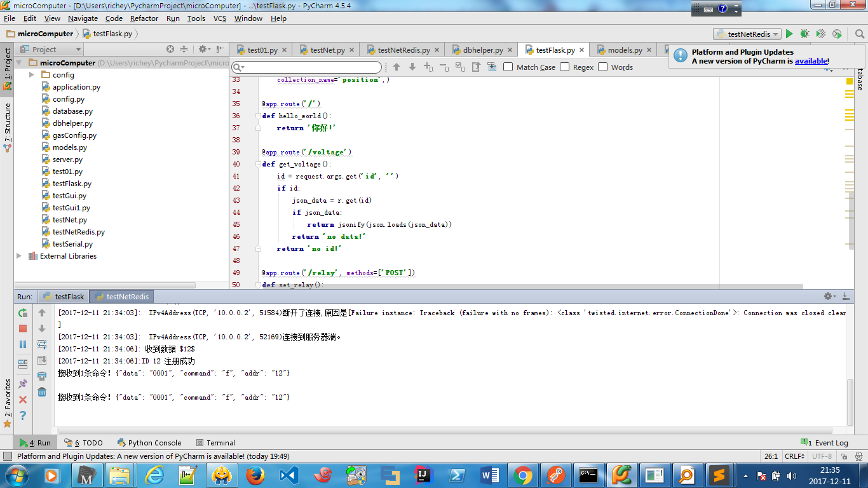Open Search Everywhere magnifier icon

click(859, 34)
